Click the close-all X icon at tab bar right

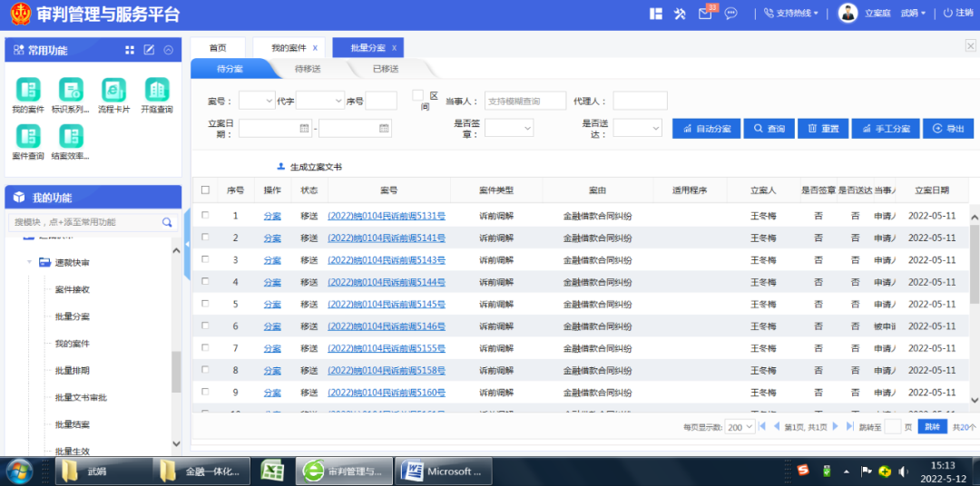971,45
